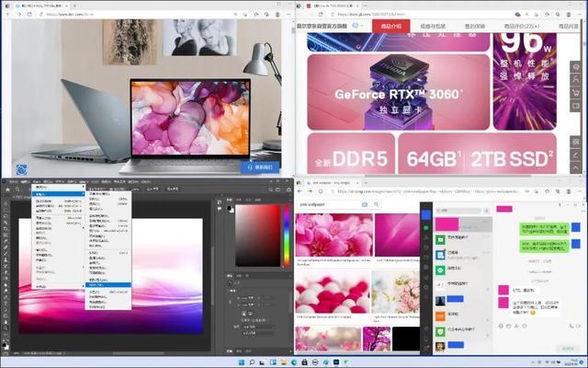Open the pink blossoms image thumbnail on Bing
This screenshot has height=368, width=588.
pos(334,236)
